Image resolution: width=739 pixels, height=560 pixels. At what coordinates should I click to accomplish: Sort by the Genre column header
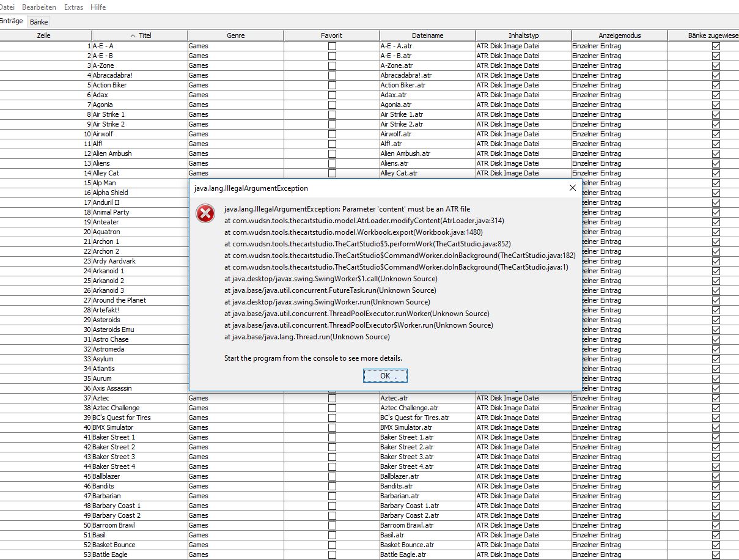point(235,35)
